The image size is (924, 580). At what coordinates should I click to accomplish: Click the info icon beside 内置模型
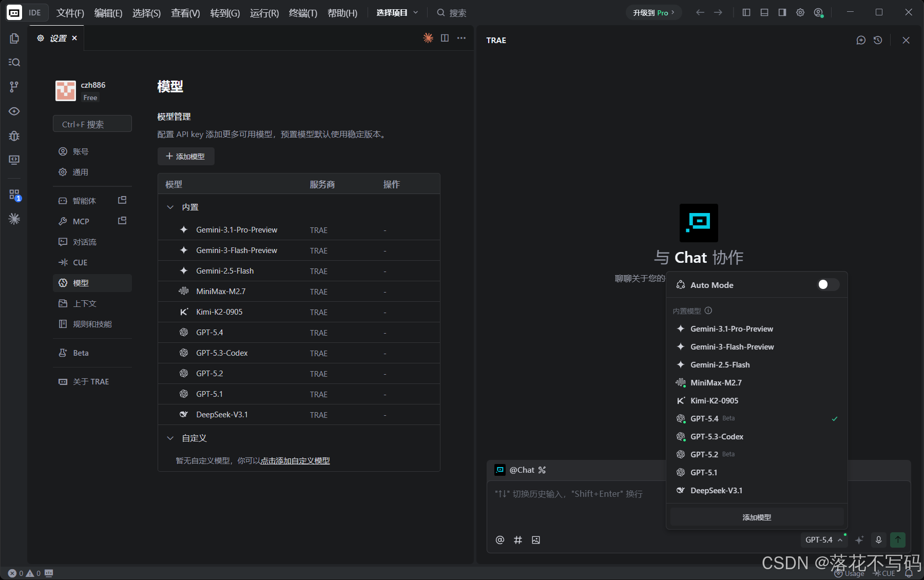click(x=708, y=311)
